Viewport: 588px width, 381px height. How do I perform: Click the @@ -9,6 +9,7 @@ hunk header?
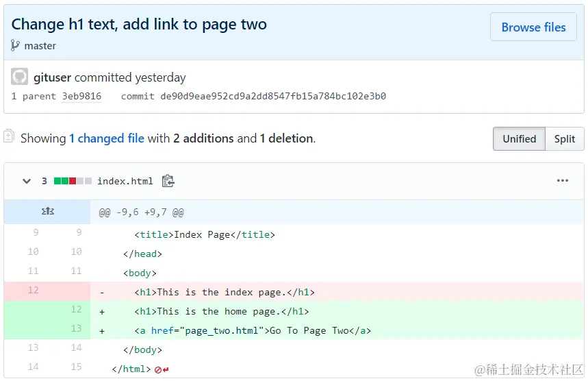tap(142, 212)
